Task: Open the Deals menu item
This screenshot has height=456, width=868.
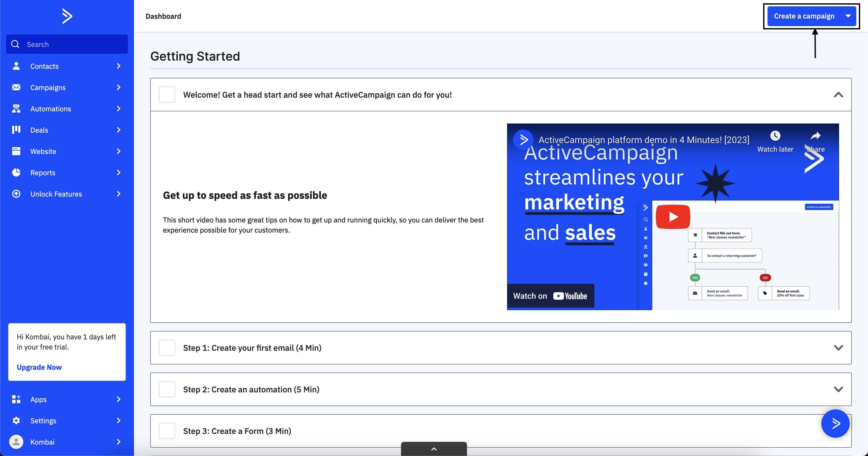Action: [67, 130]
